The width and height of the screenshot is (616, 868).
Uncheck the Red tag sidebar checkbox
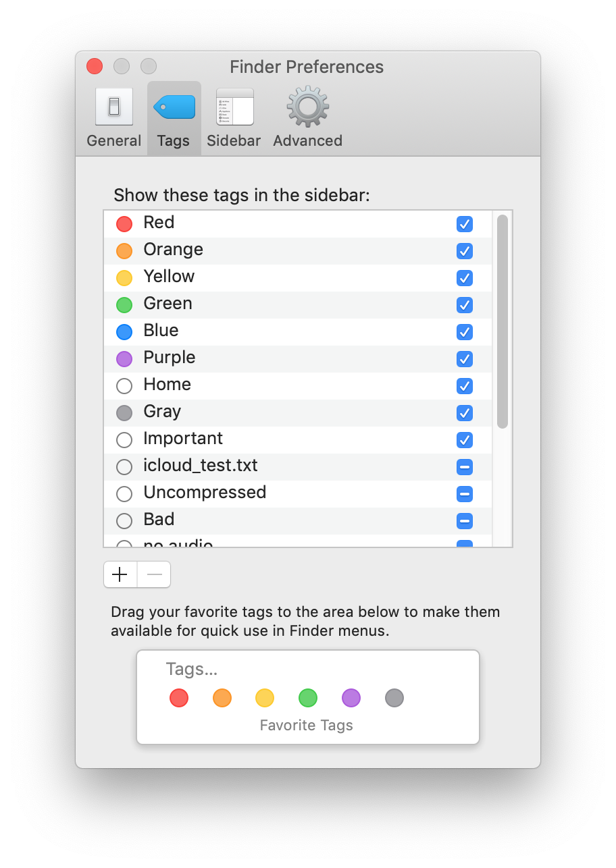tap(464, 223)
